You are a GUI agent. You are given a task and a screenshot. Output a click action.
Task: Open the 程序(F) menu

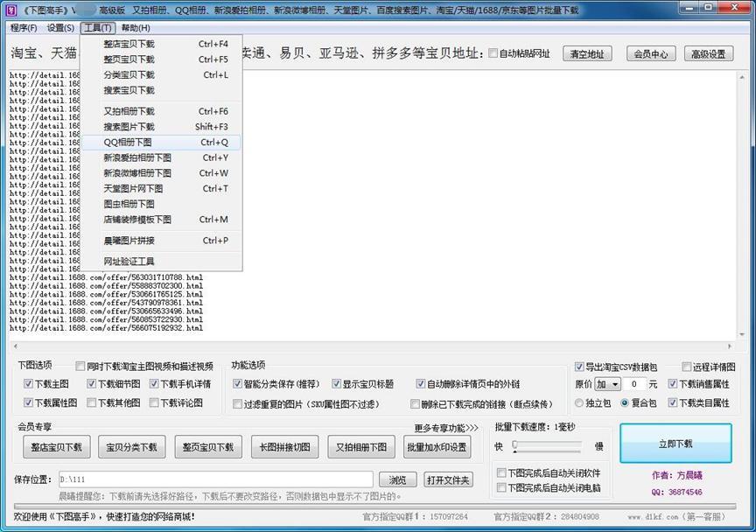pyautogui.click(x=23, y=28)
